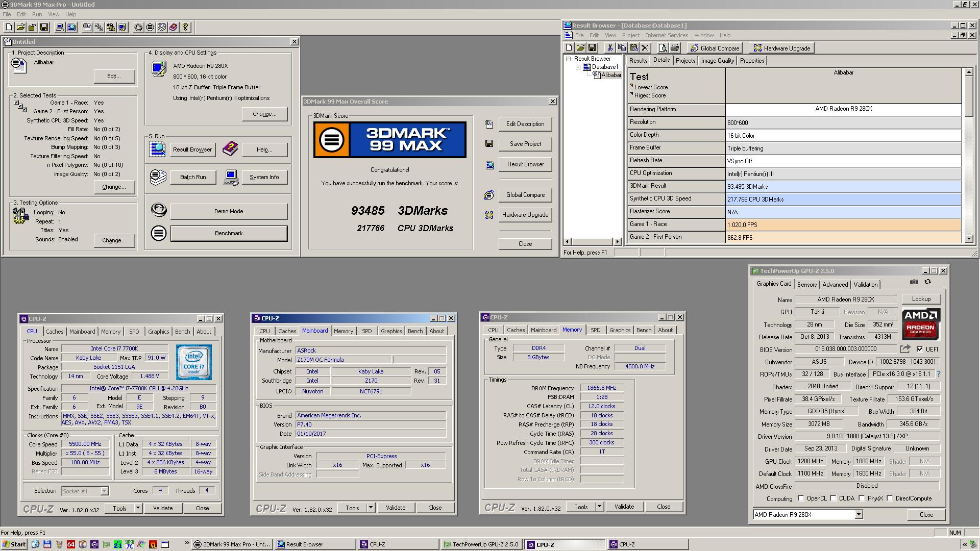This screenshot has width=980, height=551.
Task: Toggle the OpenCL checkbox in GPU-Z
Action: click(801, 498)
